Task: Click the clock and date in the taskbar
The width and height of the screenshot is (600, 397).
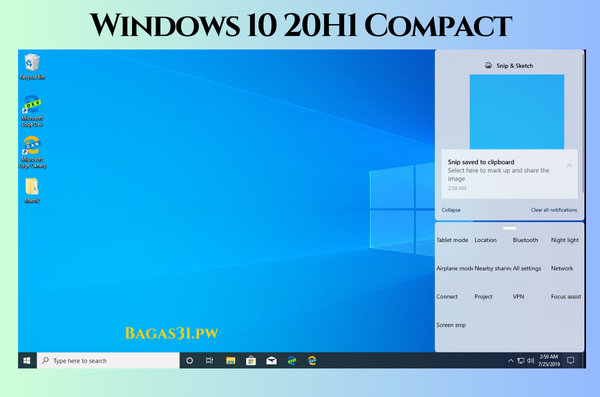Action: click(x=549, y=361)
